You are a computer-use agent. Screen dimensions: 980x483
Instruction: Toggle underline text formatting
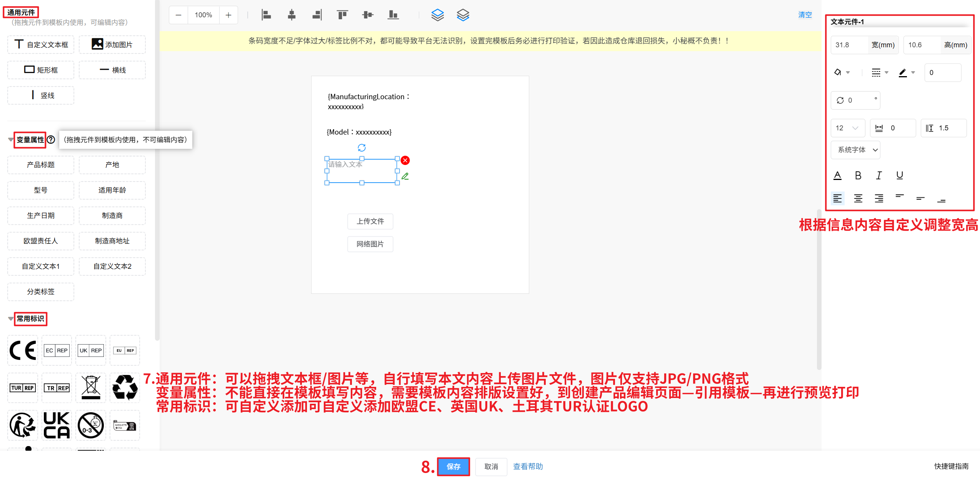click(x=899, y=175)
